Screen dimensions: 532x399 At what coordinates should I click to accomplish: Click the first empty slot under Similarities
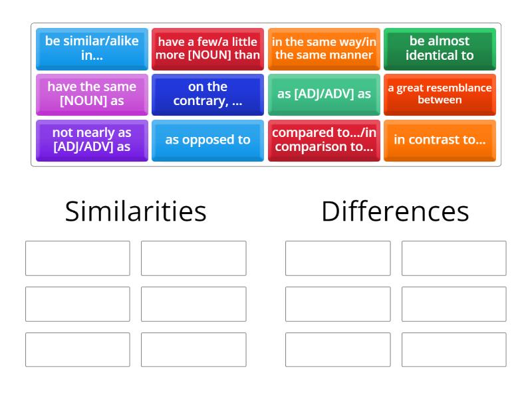[x=77, y=258]
